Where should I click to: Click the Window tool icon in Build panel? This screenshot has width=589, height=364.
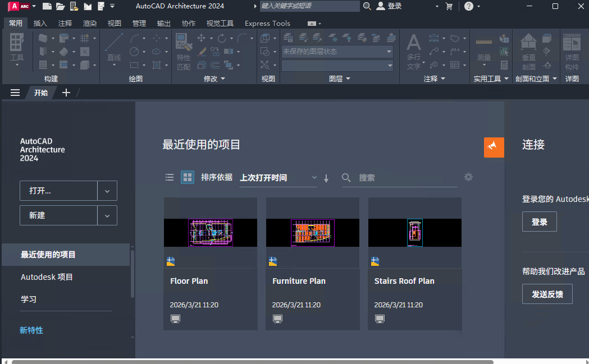[x=43, y=65]
